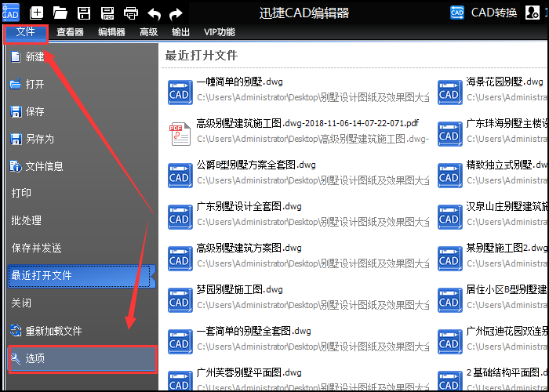Open recent file 高级别墅建筑方案图.dwg
The image size is (549, 392).
[249, 249]
